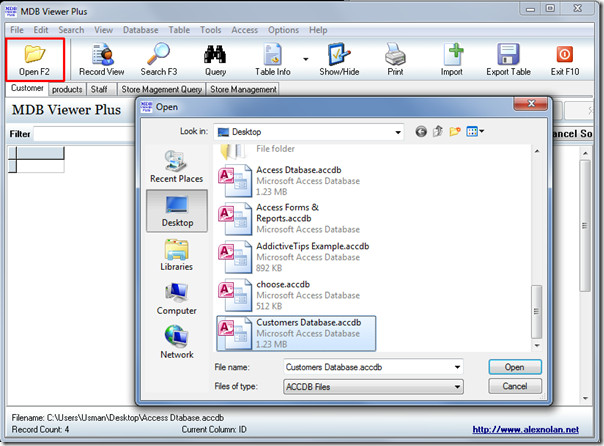This screenshot has width=604, height=446.
Task: Visit the alexnolan.net link
Action: 525,429
